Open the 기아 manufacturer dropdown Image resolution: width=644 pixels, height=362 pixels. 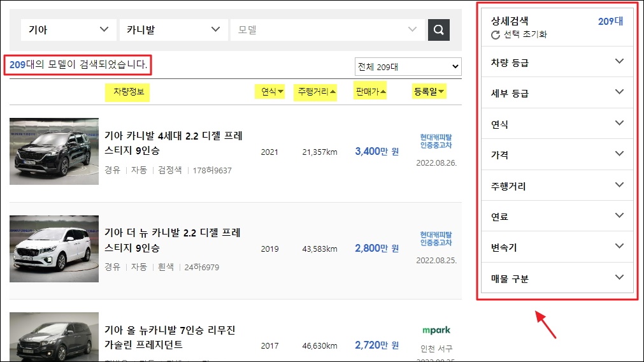pyautogui.click(x=69, y=29)
